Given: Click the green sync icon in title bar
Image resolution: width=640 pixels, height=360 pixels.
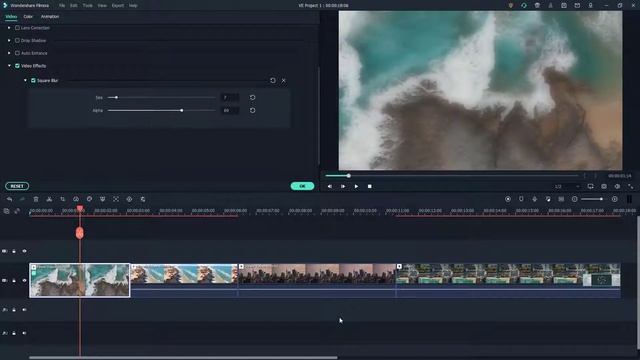Looking at the screenshot, I should (x=524, y=6).
